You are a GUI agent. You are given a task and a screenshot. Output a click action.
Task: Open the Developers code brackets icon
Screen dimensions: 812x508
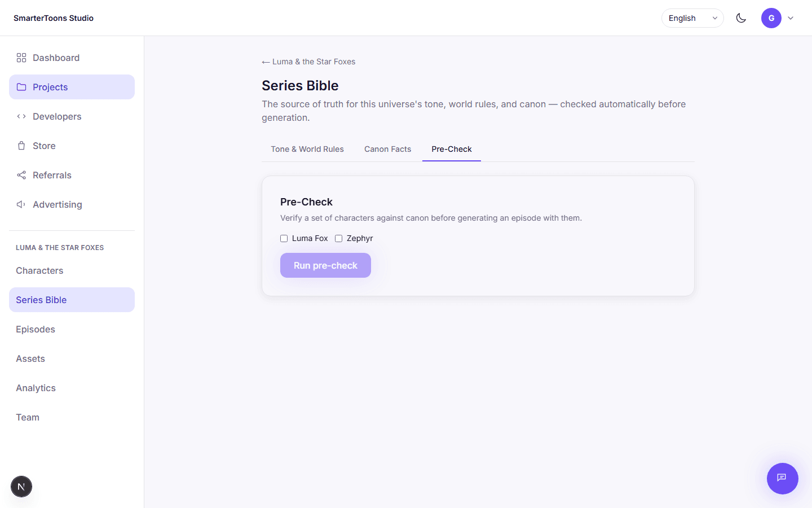tap(21, 116)
